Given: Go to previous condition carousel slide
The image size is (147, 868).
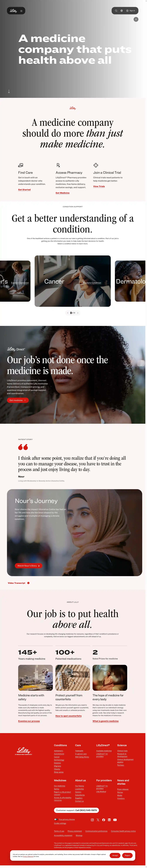Looking at the screenshot, I should coord(67,313).
